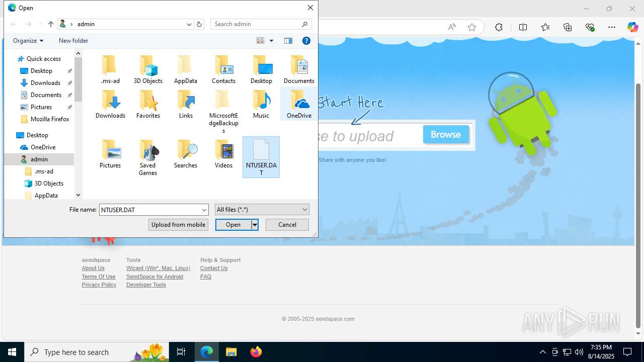This screenshot has height=362, width=644.
Task: Open Edge Collections icon
Action: point(568,27)
